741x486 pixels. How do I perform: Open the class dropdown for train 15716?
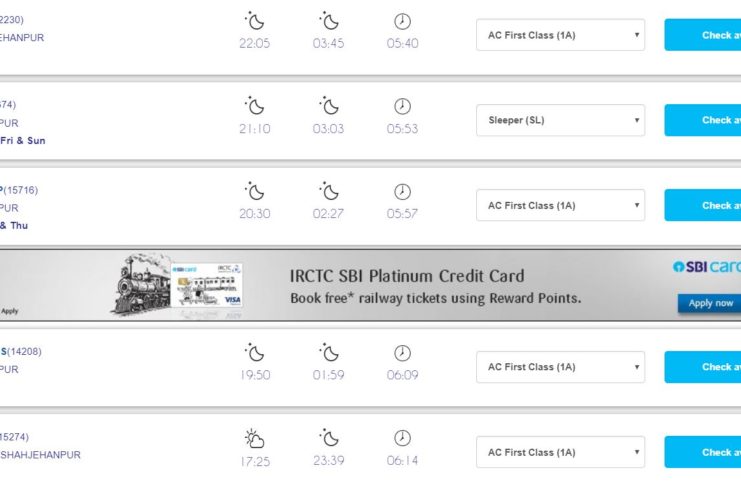(560, 205)
